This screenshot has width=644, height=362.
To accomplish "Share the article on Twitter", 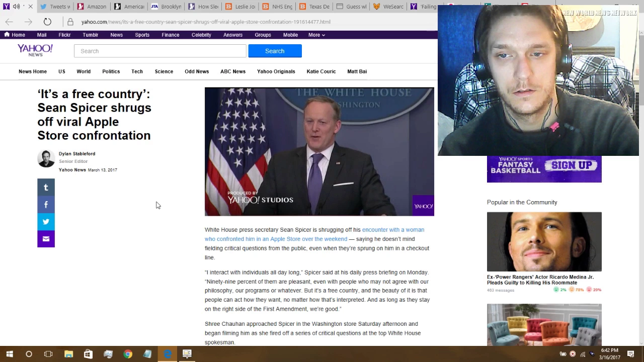I will (x=46, y=222).
